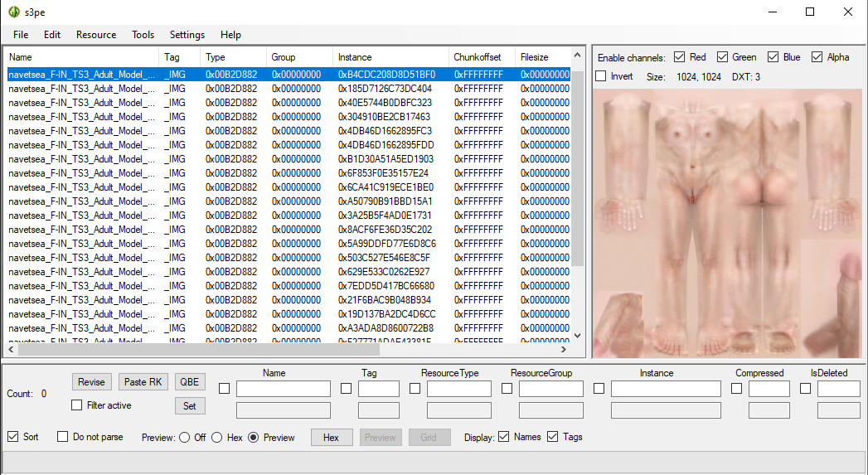The height and width of the screenshot is (475, 868).
Task: Click the QBE button
Action: [190, 382]
